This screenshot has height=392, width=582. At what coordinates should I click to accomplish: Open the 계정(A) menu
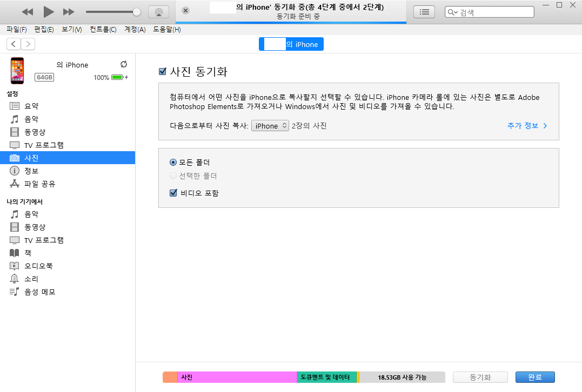coord(135,29)
